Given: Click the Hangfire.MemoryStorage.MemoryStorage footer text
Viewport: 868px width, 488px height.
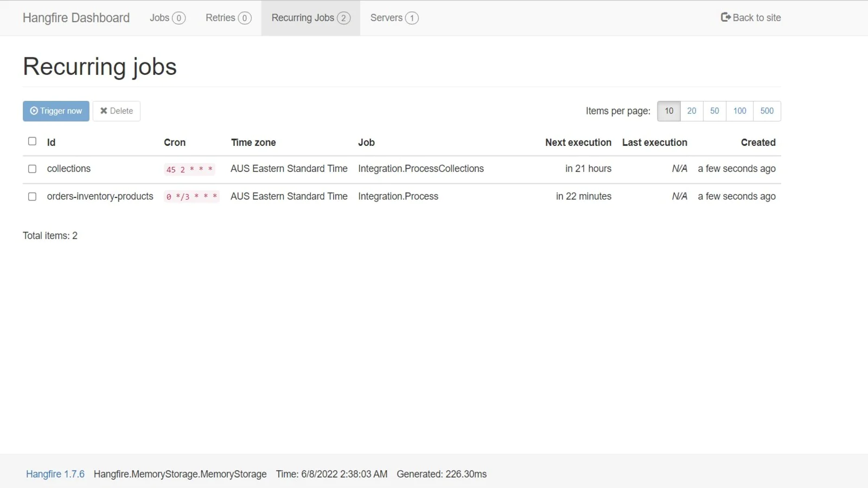Looking at the screenshot, I should (x=180, y=474).
